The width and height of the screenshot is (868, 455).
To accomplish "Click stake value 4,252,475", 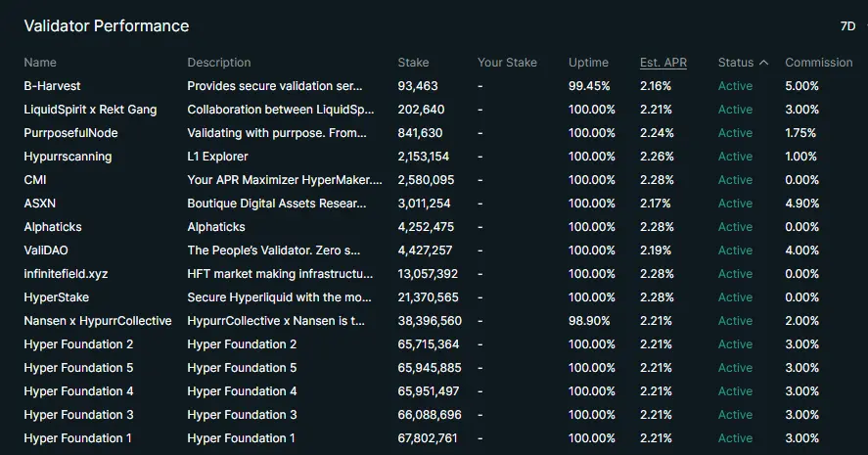I will click(x=426, y=227).
